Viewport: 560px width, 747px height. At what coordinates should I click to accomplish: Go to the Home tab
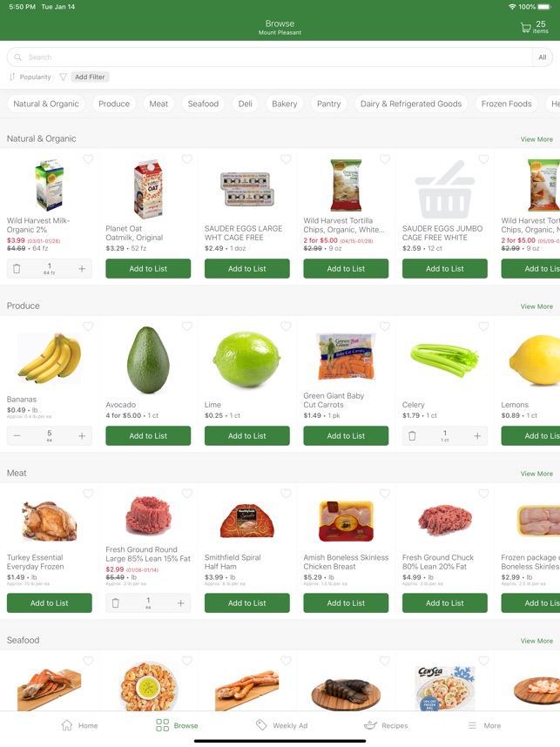coord(79,725)
